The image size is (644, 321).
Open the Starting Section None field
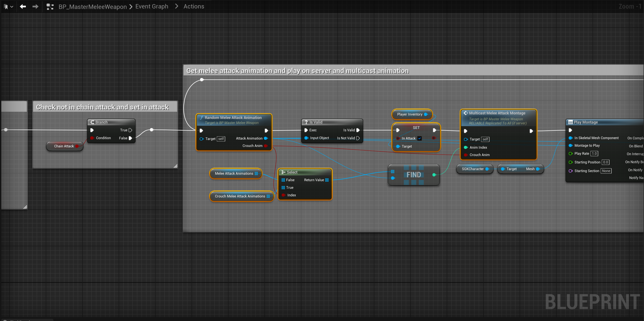pyautogui.click(x=606, y=171)
